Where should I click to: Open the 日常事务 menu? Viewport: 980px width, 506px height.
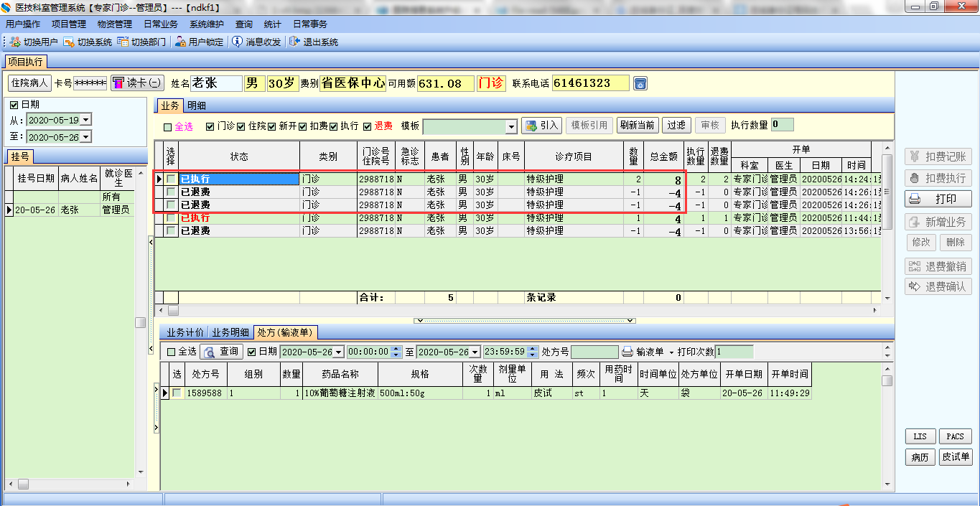(310, 24)
